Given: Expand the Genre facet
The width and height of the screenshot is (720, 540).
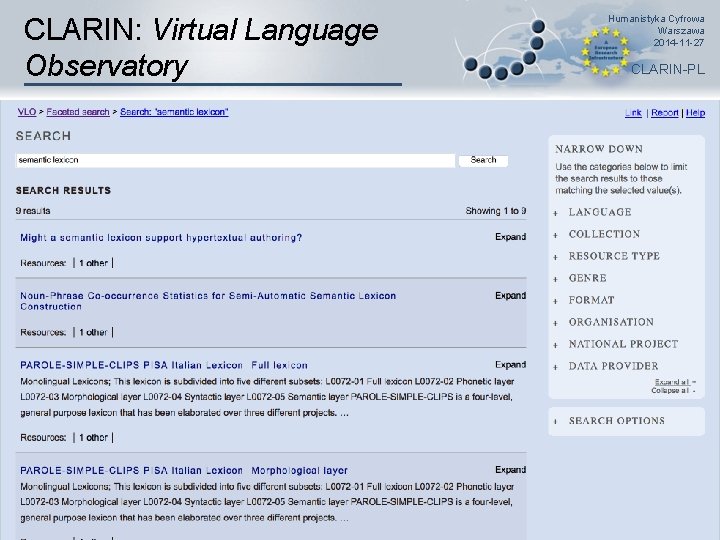Looking at the screenshot, I should pos(587,278).
